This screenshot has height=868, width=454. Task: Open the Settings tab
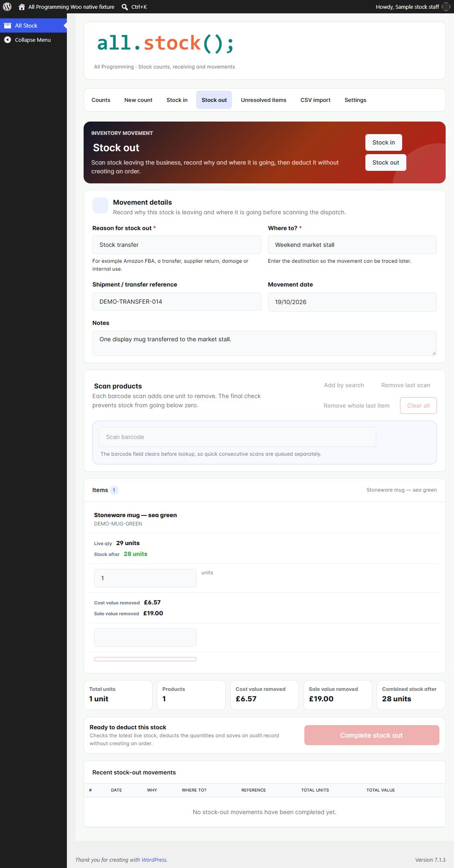(355, 100)
